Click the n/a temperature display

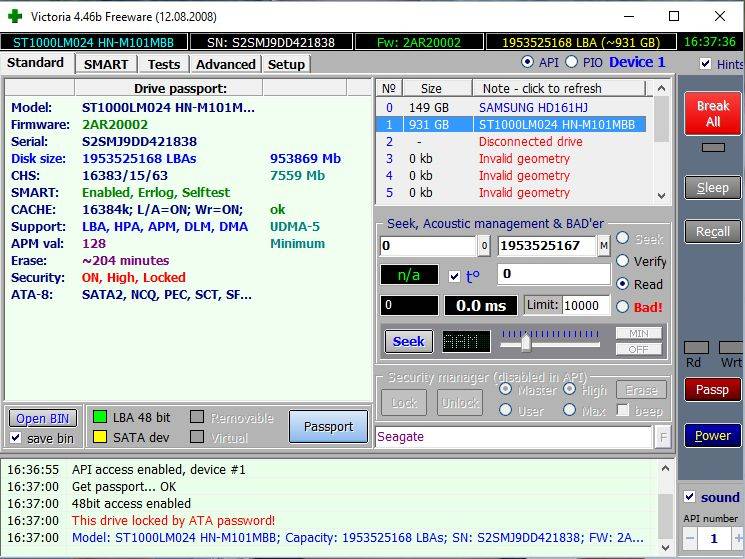pos(409,275)
